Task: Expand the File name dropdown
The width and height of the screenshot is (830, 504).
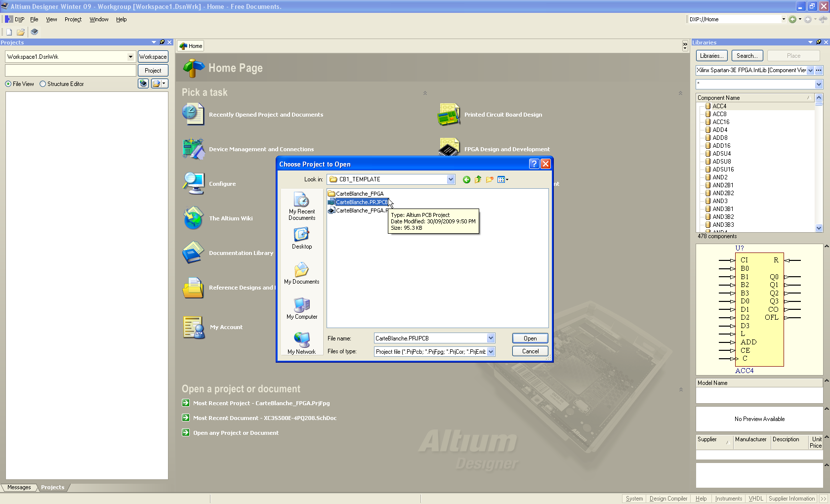Action: click(491, 338)
